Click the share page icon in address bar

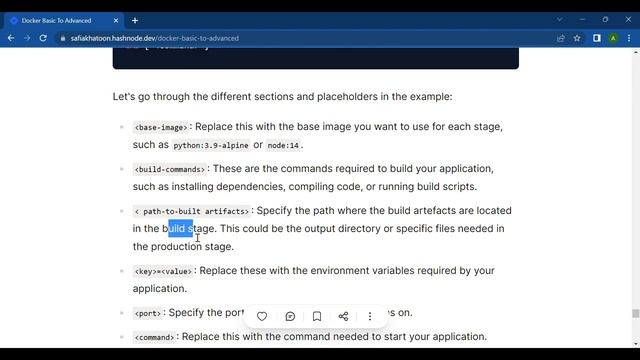(561, 38)
